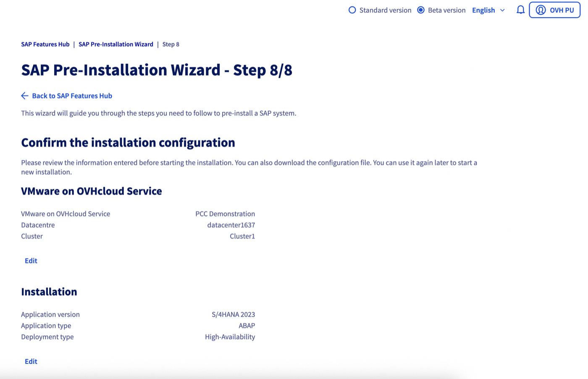Click the Confirm the installation configuration heading
Screen dimensions: 588x379
[128, 143]
